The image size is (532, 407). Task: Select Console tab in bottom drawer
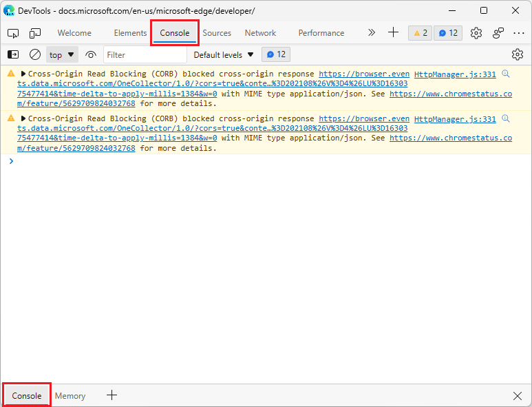pos(27,396)
